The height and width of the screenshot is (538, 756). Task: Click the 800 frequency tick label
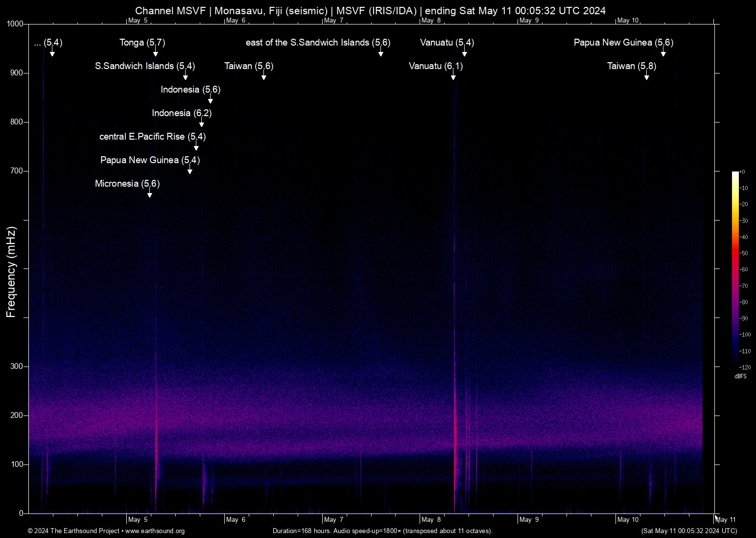[x=17, y=122]
